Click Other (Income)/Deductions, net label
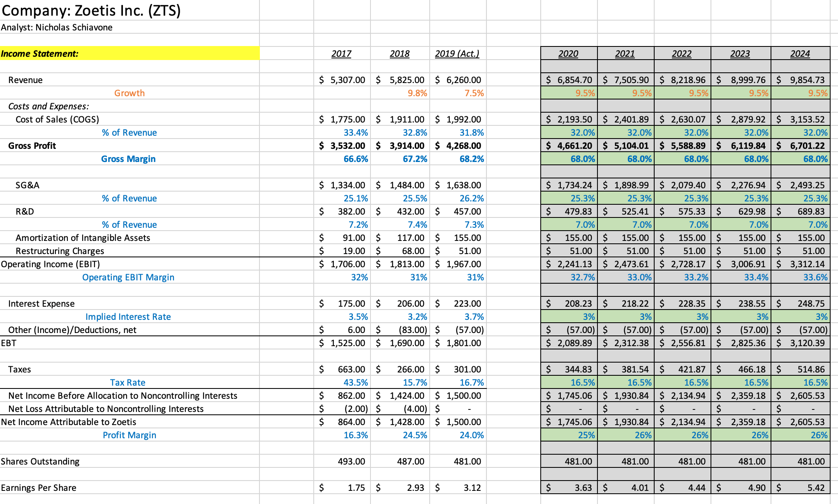The image size is (838, 504). (x=72, y=330)
